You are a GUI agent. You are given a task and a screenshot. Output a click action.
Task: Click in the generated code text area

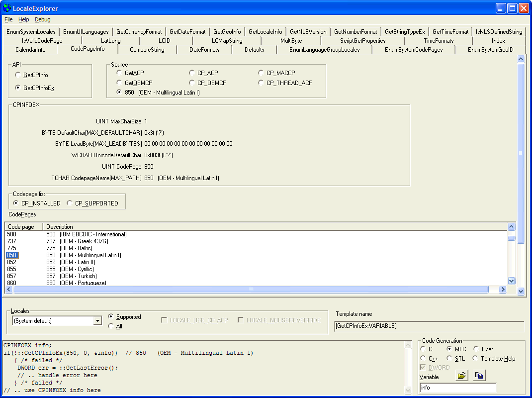[x=203, y=368]
